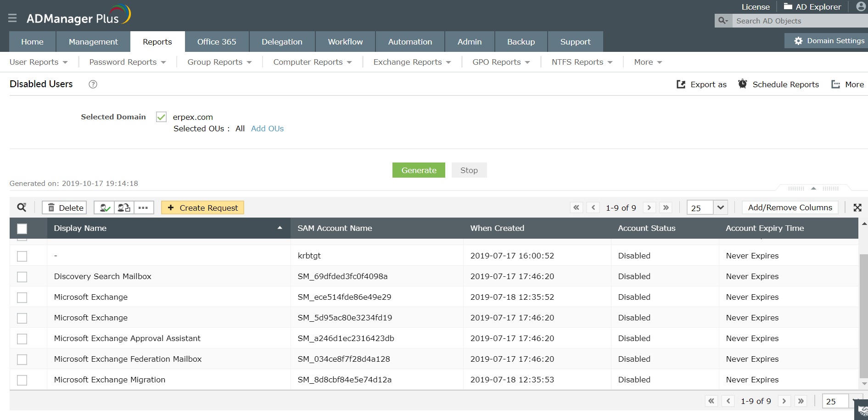Click the Search AD Objects field

click(800, 21)
